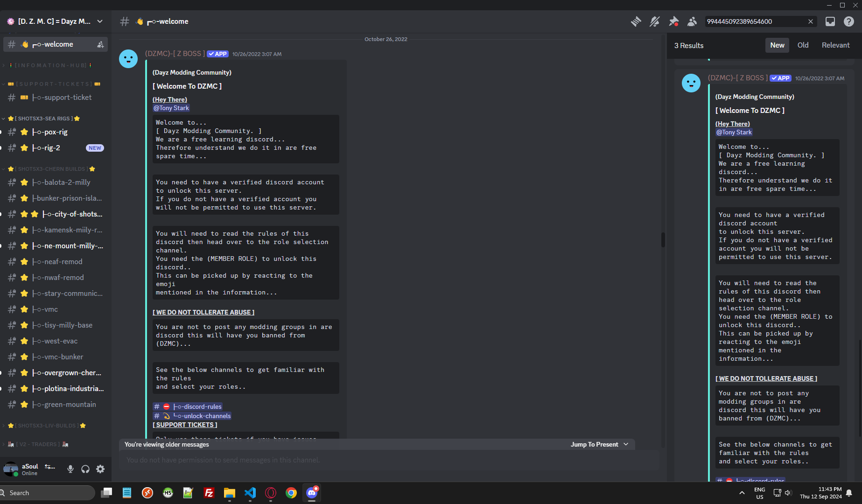
Task: Open the west-evac channel
Action: 55,341
